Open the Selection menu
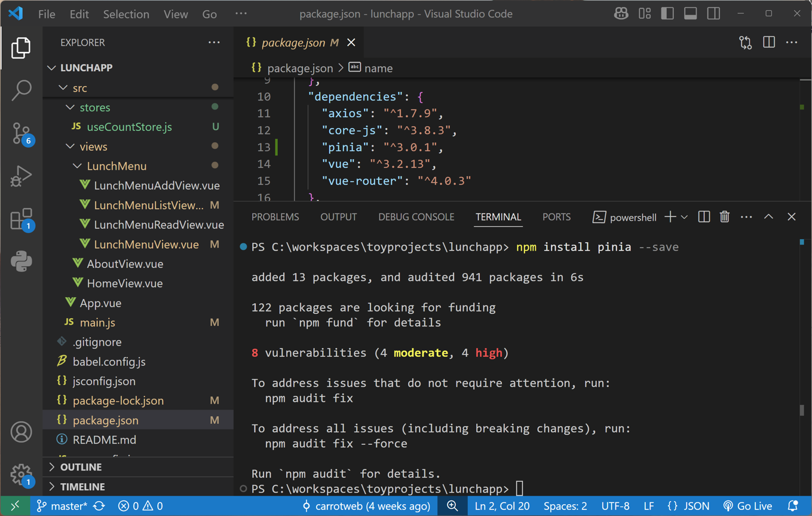The width and height of the screenshot is (812, 516). [x=126, y=14]
